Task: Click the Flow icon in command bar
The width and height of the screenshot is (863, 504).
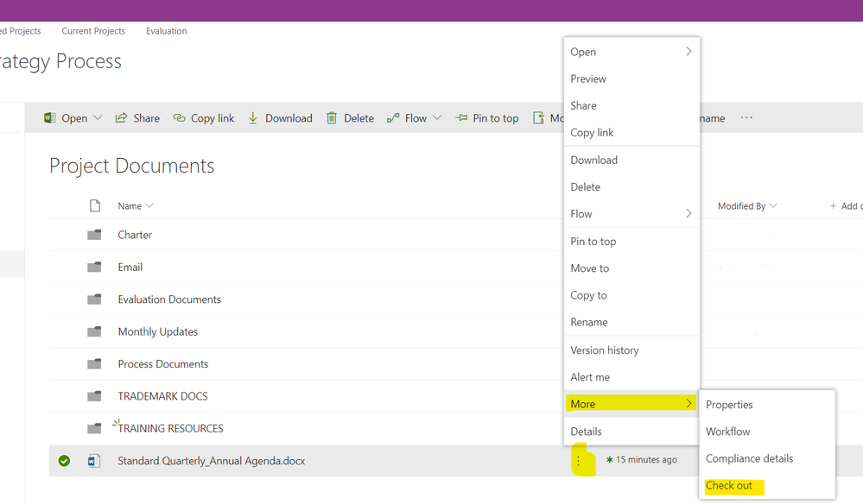Action: 393,117
